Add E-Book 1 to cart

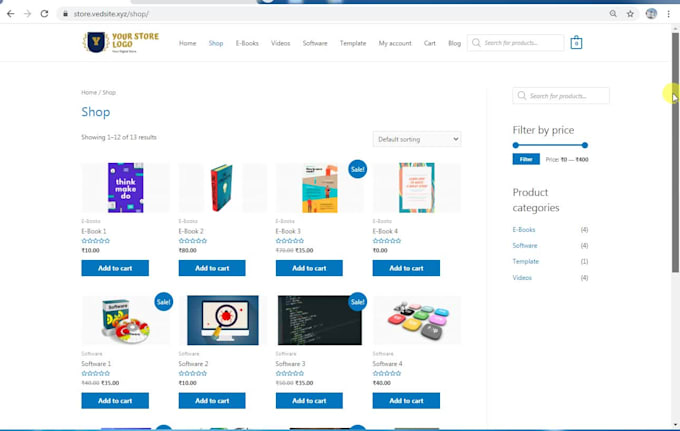coord(115,268)
